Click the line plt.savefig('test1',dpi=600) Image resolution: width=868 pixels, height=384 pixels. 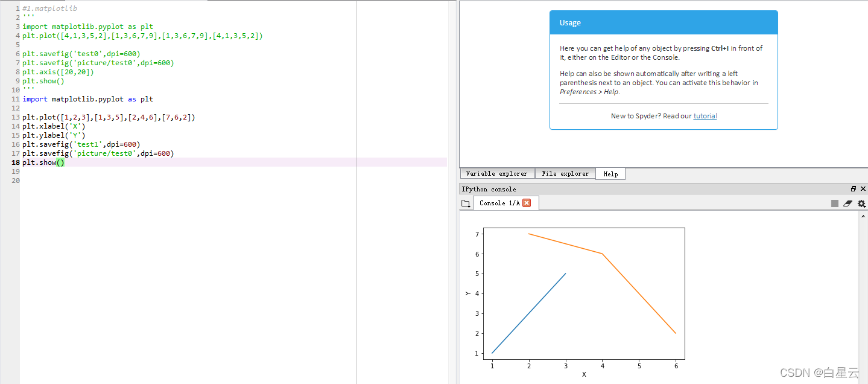point(81,144)
